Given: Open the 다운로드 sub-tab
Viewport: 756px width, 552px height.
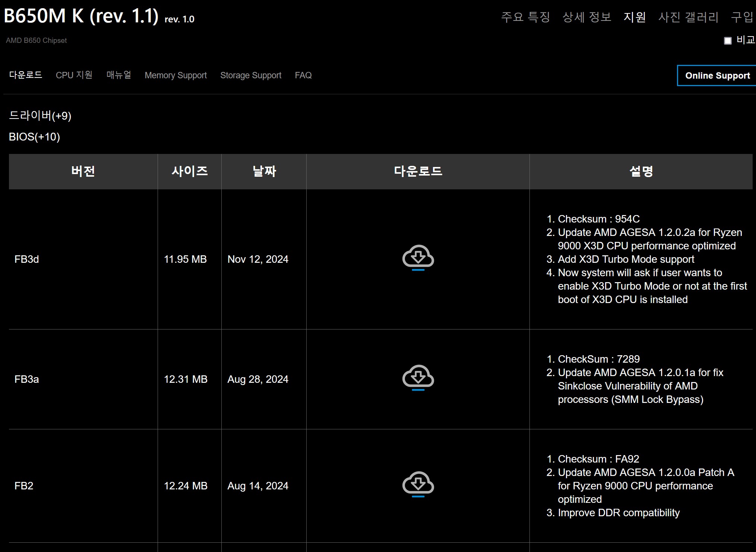Looking at the screenshot, I should tap(26, 75).
